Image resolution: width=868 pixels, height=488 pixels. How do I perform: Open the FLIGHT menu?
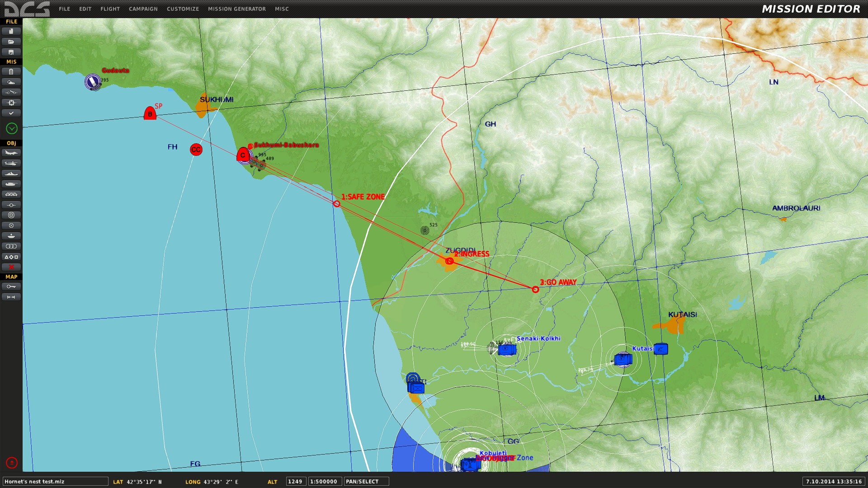pos(110,9)
